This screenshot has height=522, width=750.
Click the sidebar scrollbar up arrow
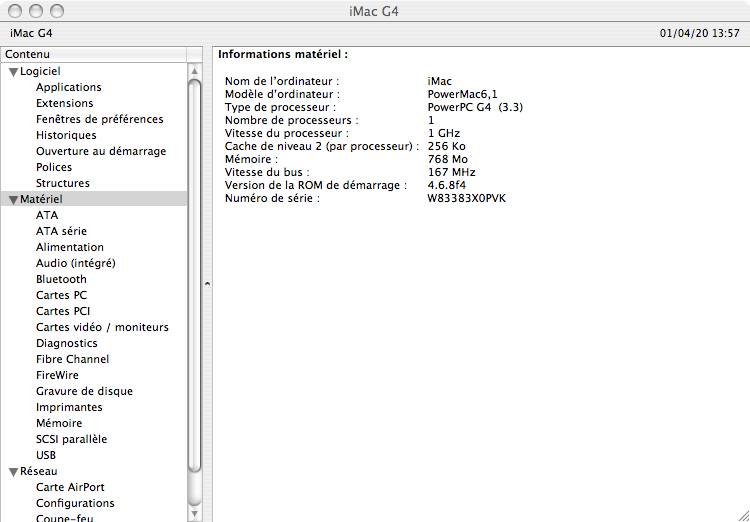pyautogui.click(x=194, y=71)
